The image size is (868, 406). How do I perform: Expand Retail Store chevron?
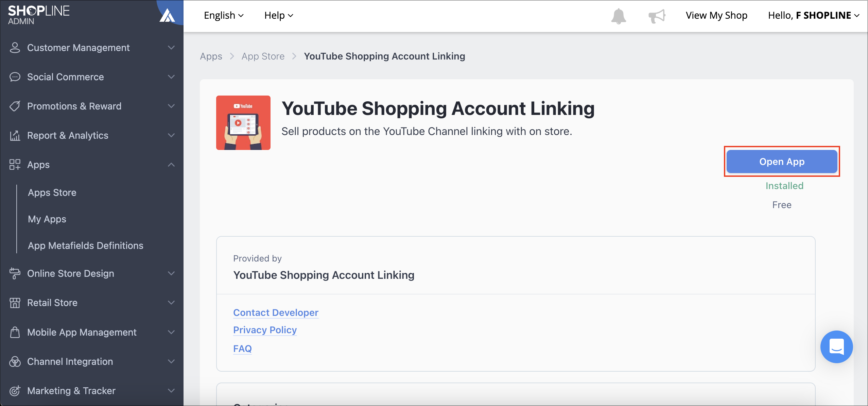[x=171, y=303]
